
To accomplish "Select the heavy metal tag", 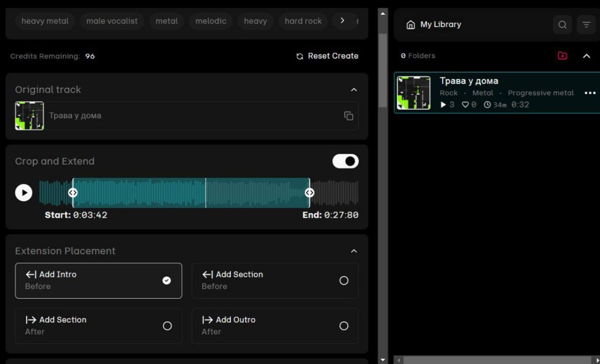I will 45,21.
